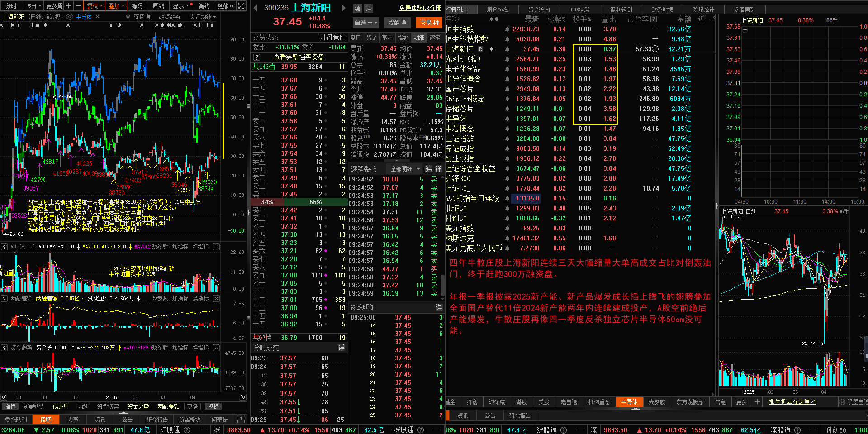Click the 抓牛机会在这里 link
The width and height of the screenshot is (868, 434).
792,401
